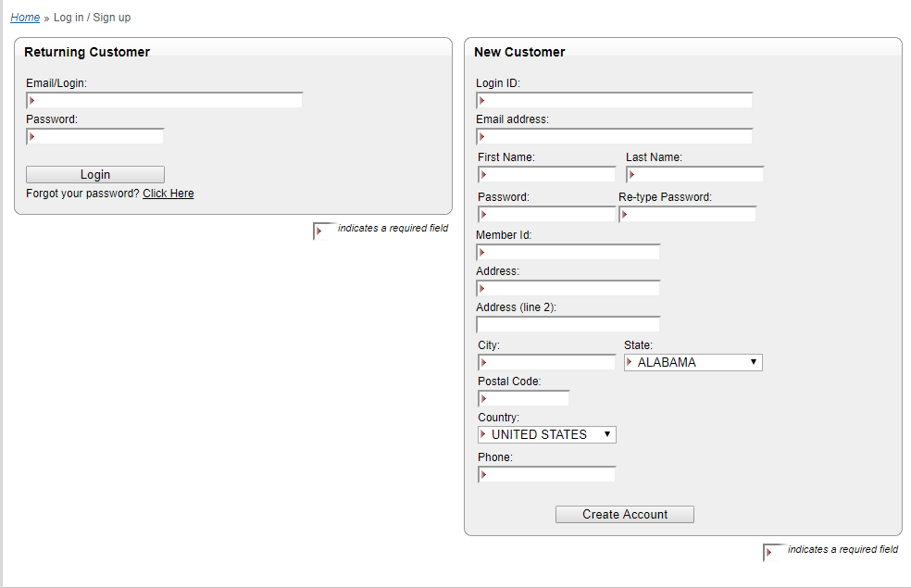The height and width of the screenshot is (588, 911).
Task: Open the Home breadcrumb link
Action: (x=25, y=18)
